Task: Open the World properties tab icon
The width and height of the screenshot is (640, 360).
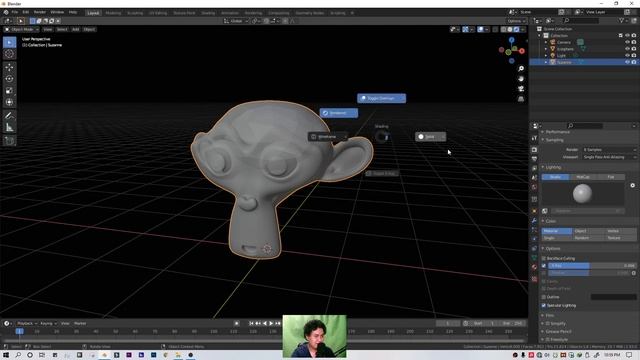Action: 534,187
